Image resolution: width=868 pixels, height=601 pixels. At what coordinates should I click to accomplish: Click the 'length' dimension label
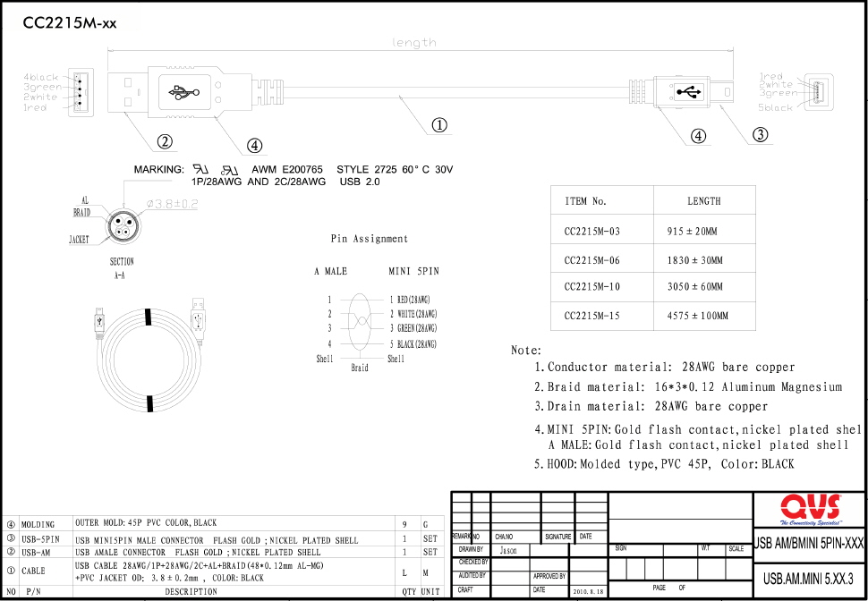(x=414, y=43)
